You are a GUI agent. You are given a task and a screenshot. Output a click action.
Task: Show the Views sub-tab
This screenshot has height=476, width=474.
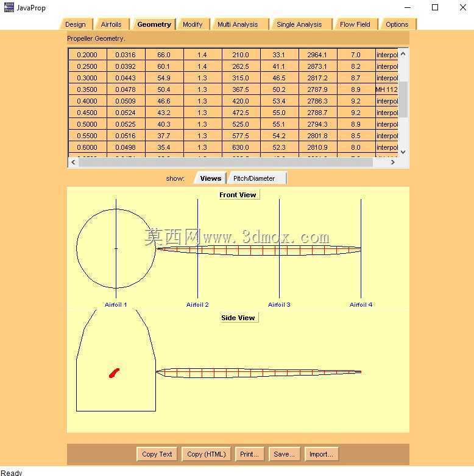[x=211, y=178]
